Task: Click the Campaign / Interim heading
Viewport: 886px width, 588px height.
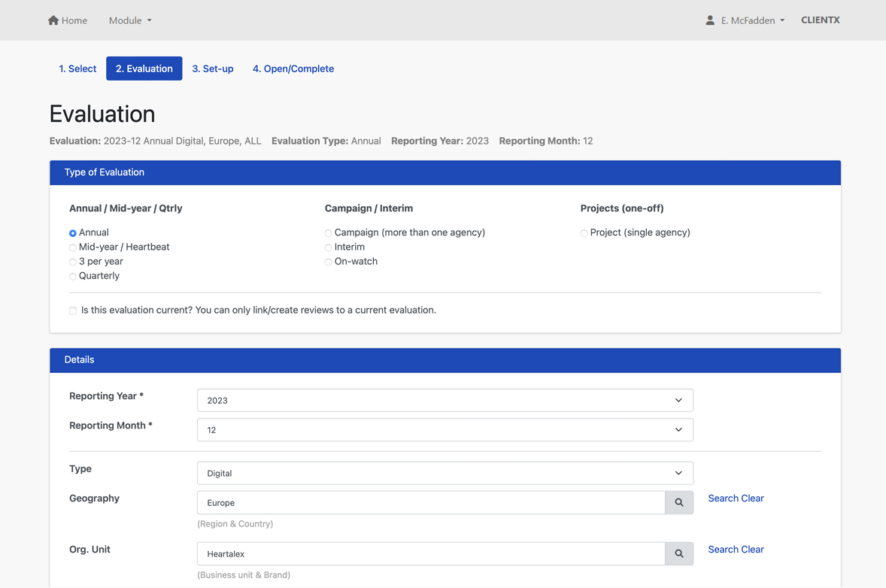Action: (369, 208)
